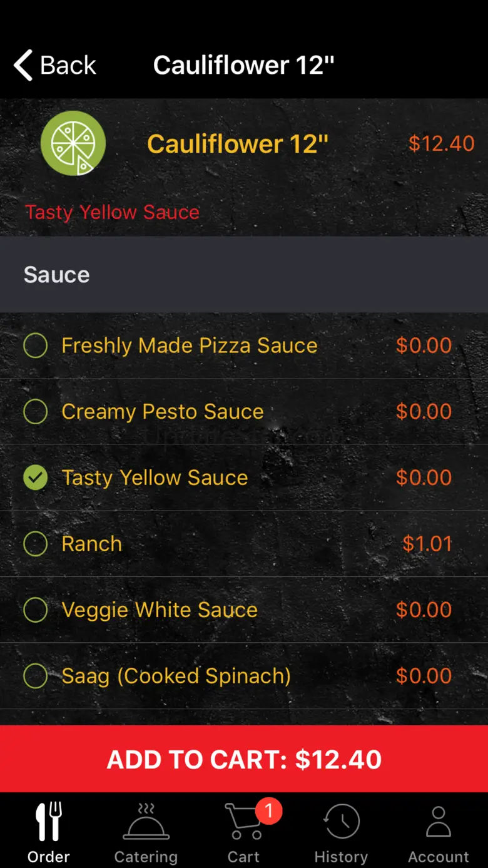Open the Order fork and knife icon
This screenshot has height=868, width=488.
[49, 821]
